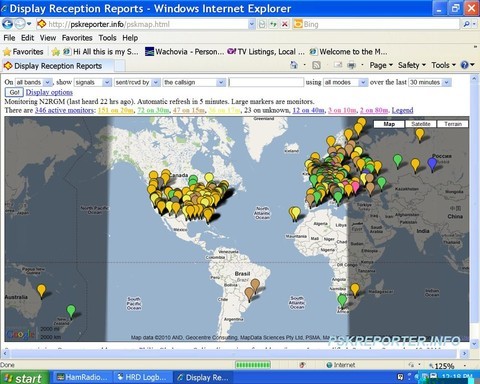This screenshot has width=480, height=384.
Task: Click Add to Favorites Bar star icon
Action: click(55, 52)
